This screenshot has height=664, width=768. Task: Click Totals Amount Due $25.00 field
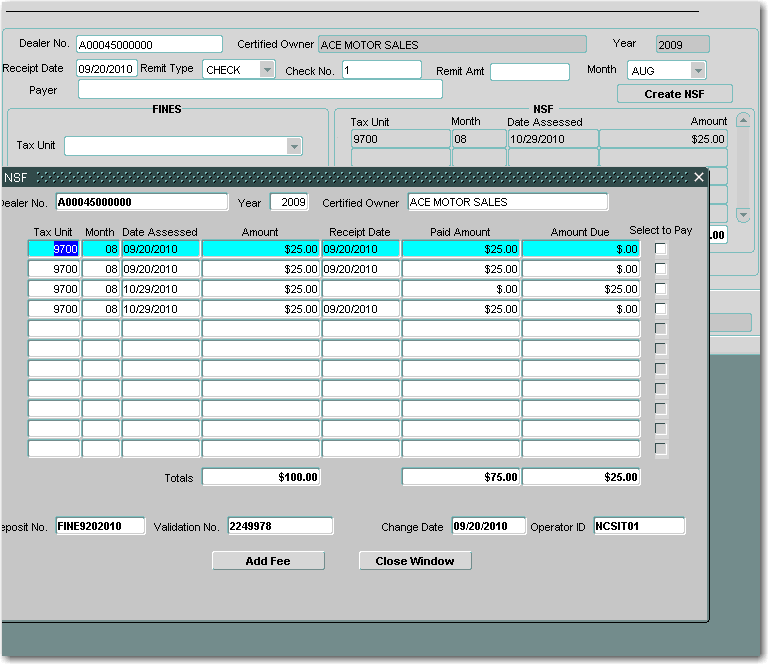(x=581, y=477)
